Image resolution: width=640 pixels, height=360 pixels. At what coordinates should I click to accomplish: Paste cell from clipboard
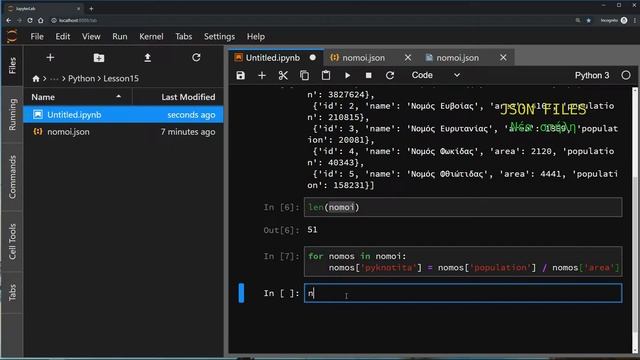coord(326,76)
